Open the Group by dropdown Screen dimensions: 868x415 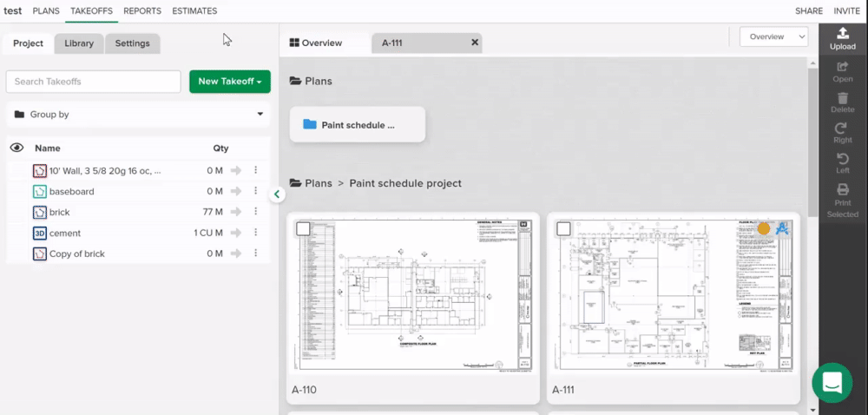[x=138, y=115]
